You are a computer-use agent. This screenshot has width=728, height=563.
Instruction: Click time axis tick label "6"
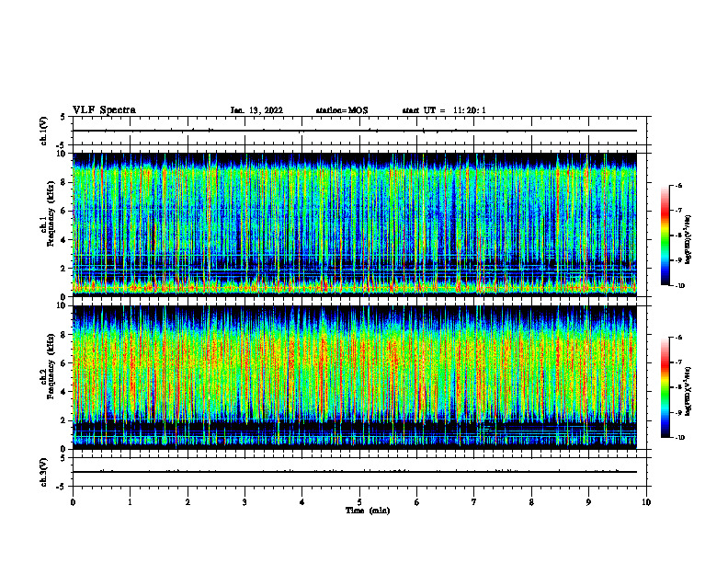417,502
